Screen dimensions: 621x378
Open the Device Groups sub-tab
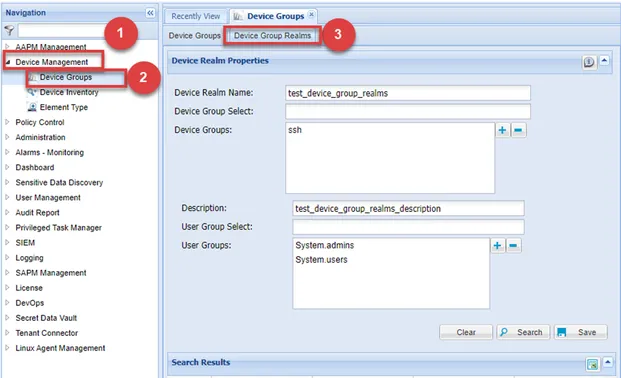(x=194, y=36)
